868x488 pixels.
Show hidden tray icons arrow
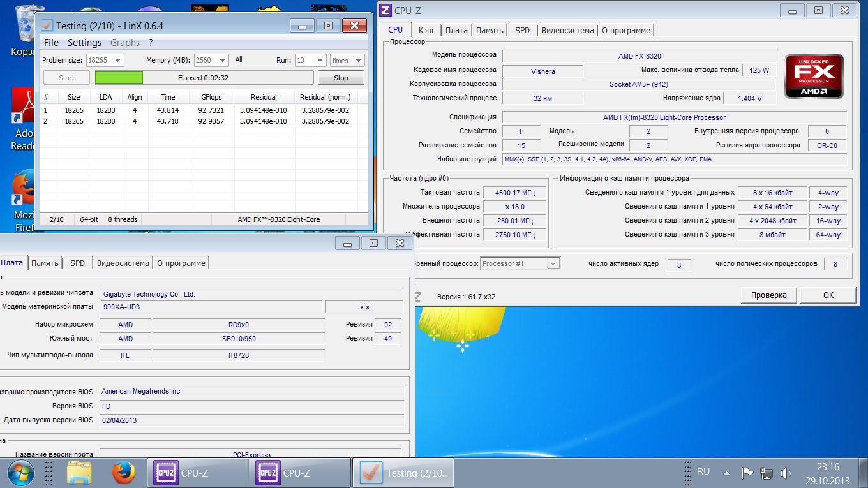(x=726, y=473)
